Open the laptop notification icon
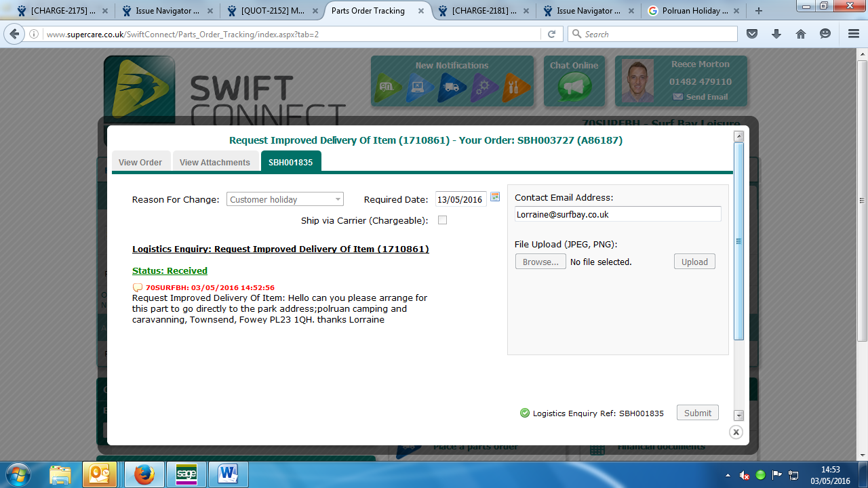This screenshot has height=488, width=868. [x=420, y=87]
